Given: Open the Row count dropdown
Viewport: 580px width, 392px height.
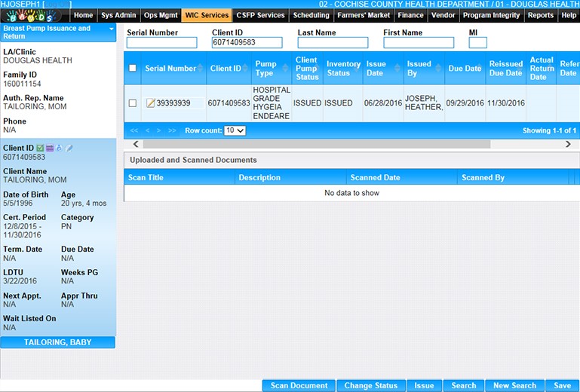Looking at the screenshot, I should pyautogui.click(x=235, y=130).
